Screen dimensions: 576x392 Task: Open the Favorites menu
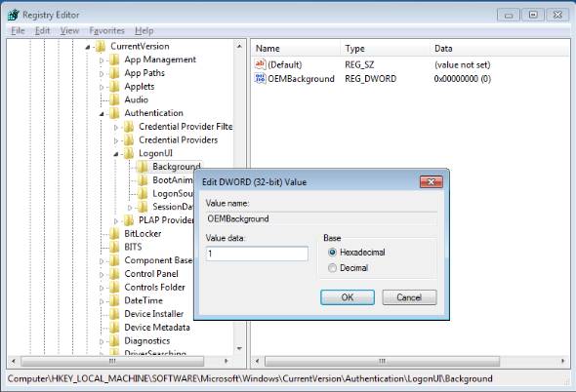(106, 31)
